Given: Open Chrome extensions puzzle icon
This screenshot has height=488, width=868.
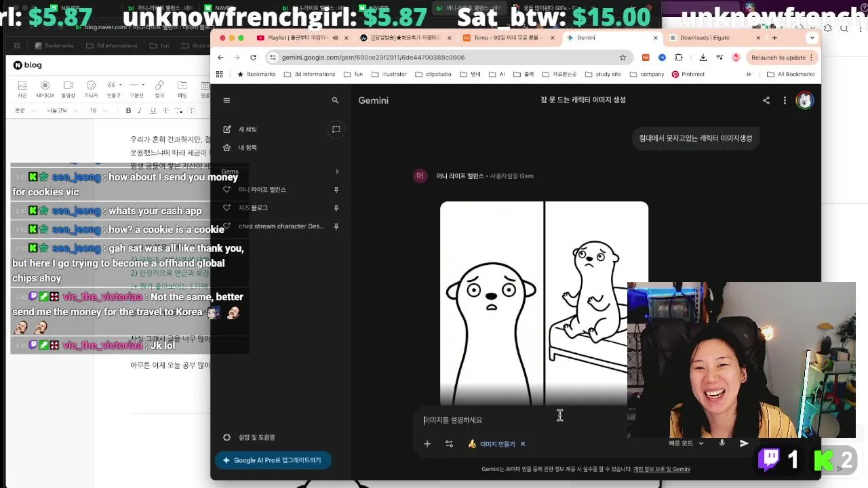Looking at the screenshot, I should point(678,58).
